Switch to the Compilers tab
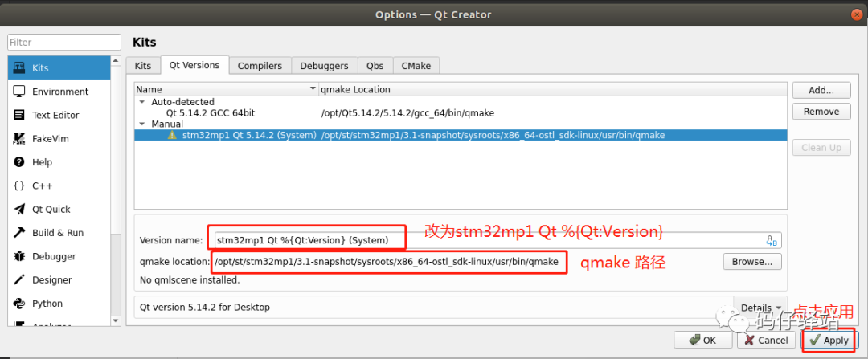 click(x=260, y=65)
